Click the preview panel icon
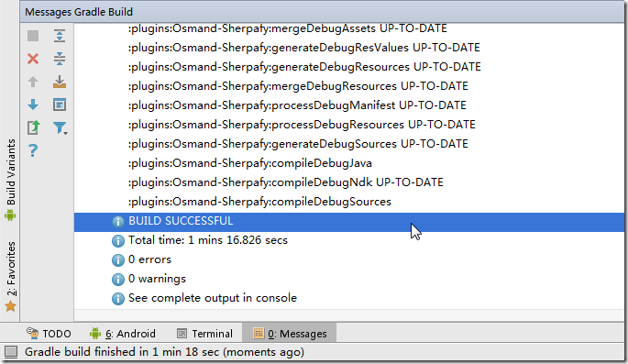Screen dimensions: 628x364 click(60, 105)
